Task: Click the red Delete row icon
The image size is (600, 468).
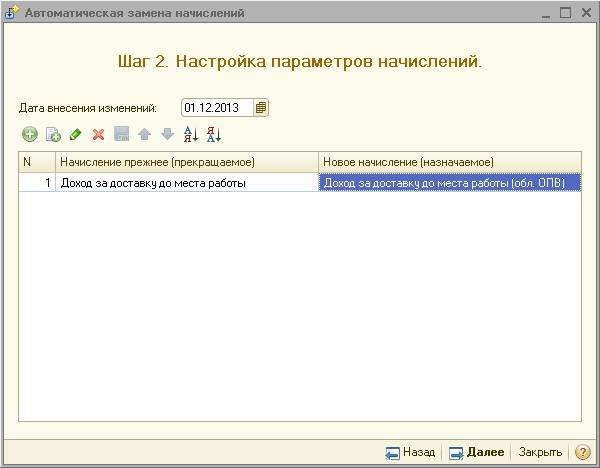Action: point(98,134)
